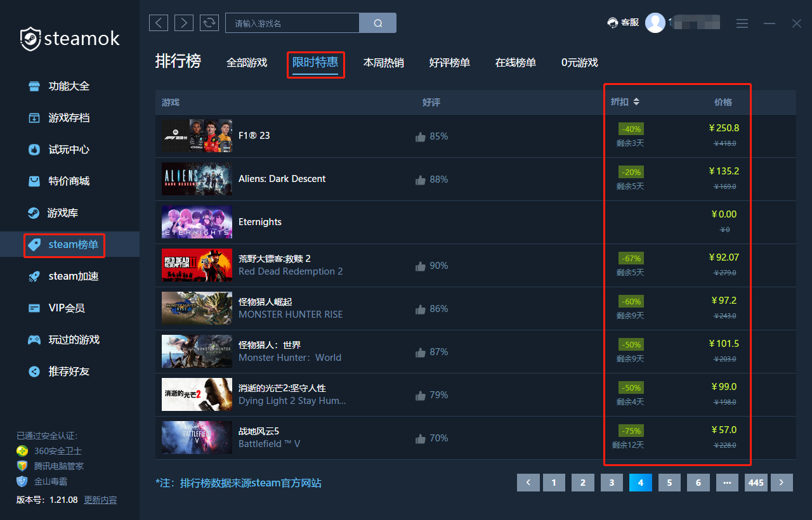Image resolution: width=812 pixels, height=520 pixels.
Task: Click the user avatar
Action: (x=655, y=23)
